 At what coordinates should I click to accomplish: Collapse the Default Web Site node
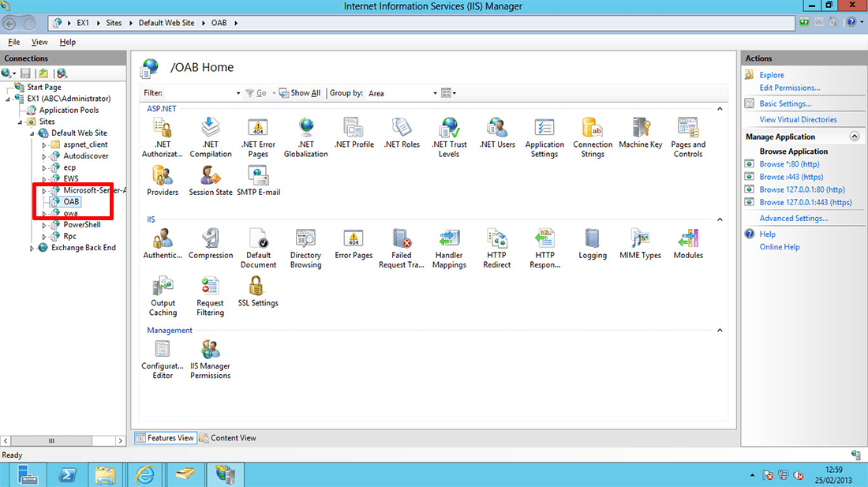(x=32, y=133)
